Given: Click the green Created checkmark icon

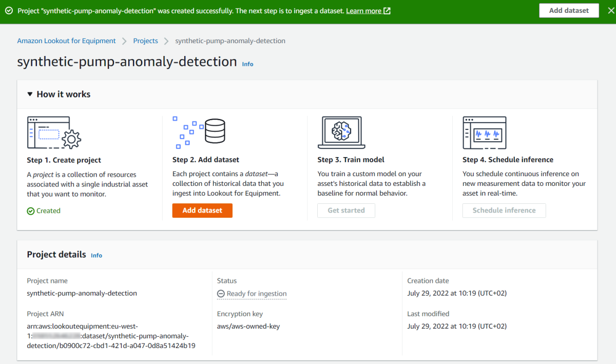Looking at the screenshot, I should click(31, 211).
